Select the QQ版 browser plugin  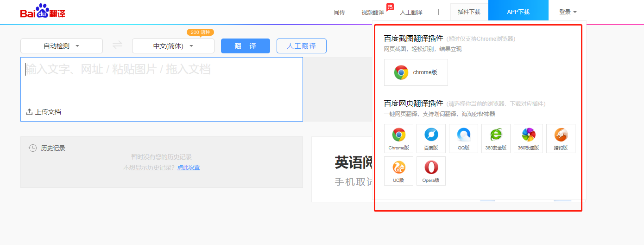coord(463,138)
